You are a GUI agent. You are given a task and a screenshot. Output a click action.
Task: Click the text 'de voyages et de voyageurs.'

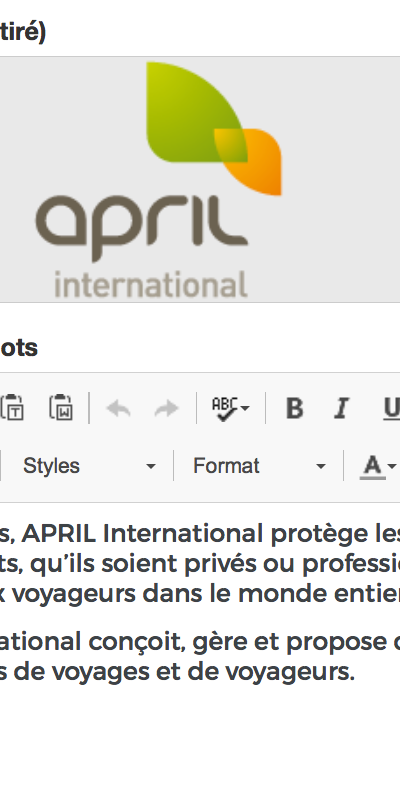click(x=184, y=672)
